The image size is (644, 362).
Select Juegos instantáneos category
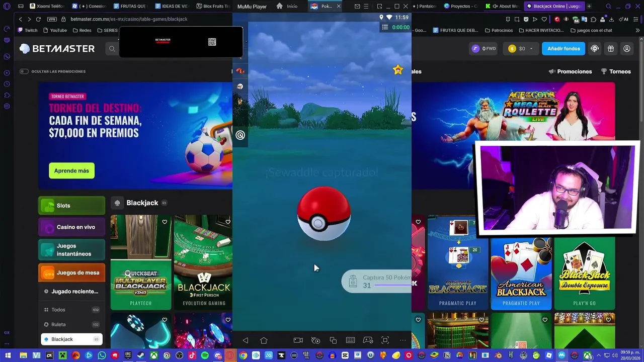(71, 250)
